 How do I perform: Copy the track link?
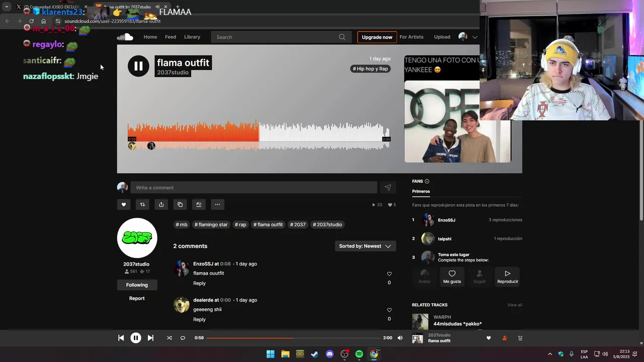(x=180, y=205)
